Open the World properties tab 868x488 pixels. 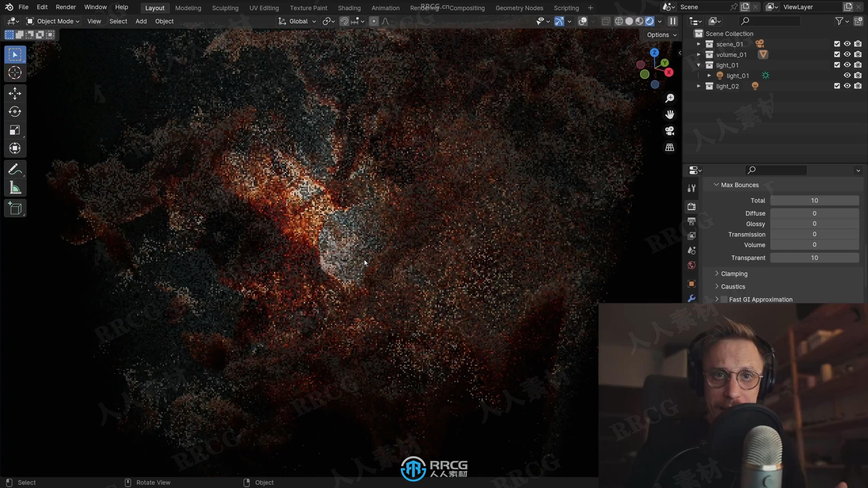[691, 265]
